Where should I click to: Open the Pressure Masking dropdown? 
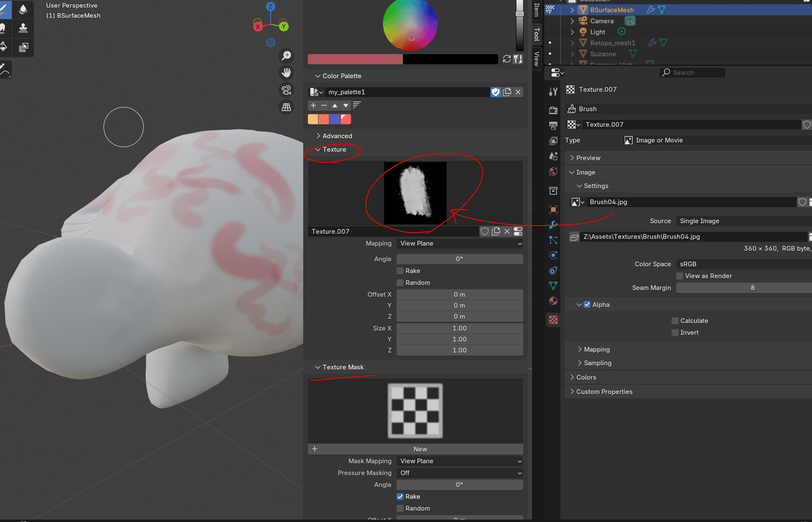459,473
